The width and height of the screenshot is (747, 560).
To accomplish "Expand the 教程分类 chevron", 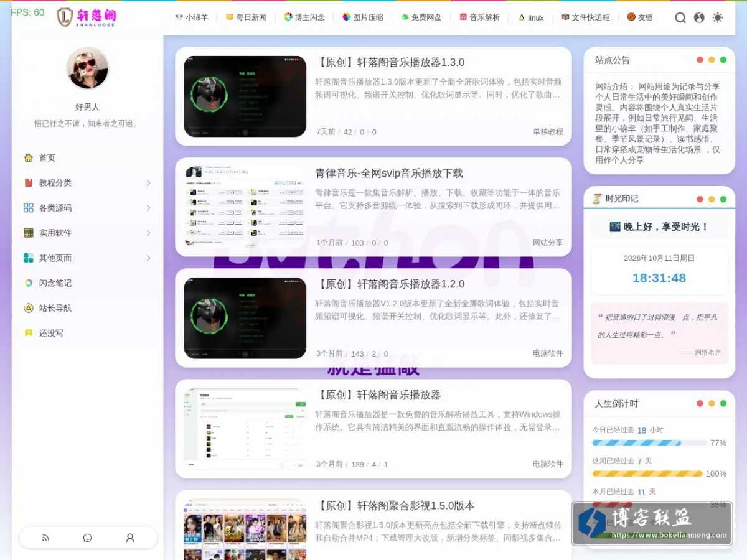I will (148, 182).
